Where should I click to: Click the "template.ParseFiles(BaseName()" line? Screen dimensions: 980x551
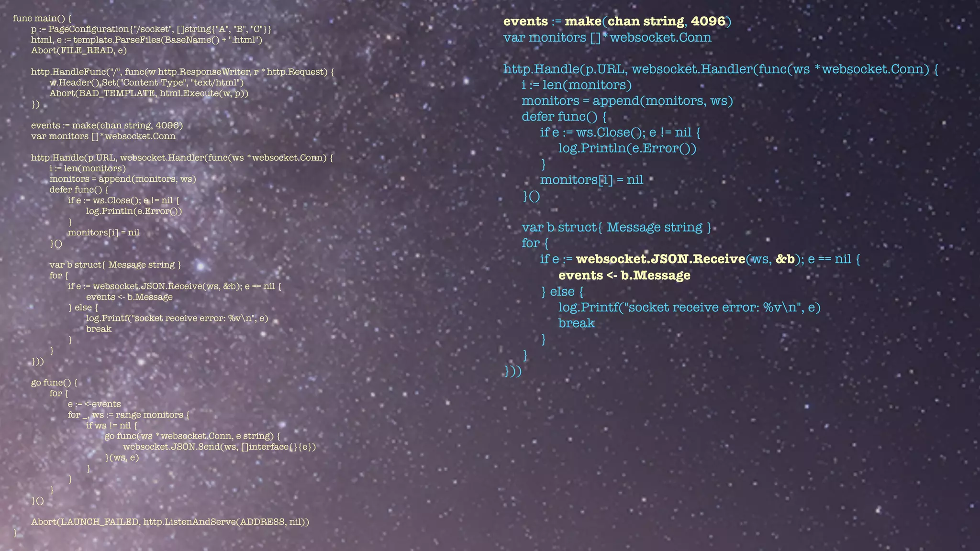click(x=147, y=40)
